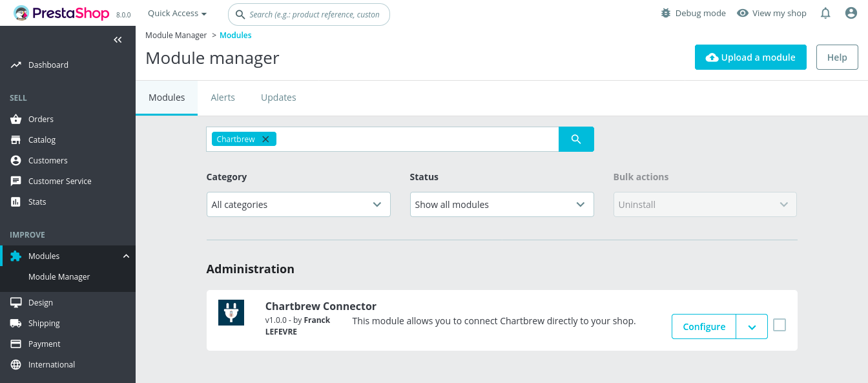The height and width of the screenshot is (383, 868).
Task: Expand the Configure button dropdown arrow
Action: point(752,327)
